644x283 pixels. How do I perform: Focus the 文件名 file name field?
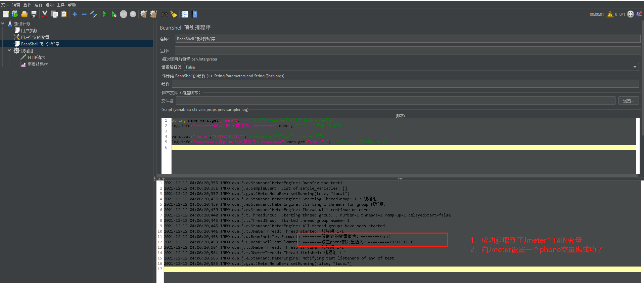(x=396, y=101)
